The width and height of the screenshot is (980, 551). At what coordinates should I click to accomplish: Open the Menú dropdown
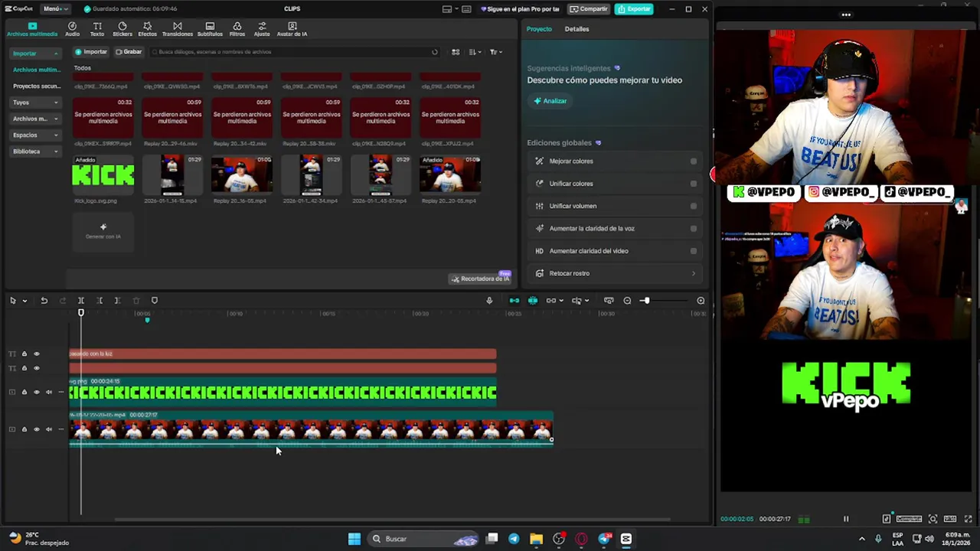55,9
